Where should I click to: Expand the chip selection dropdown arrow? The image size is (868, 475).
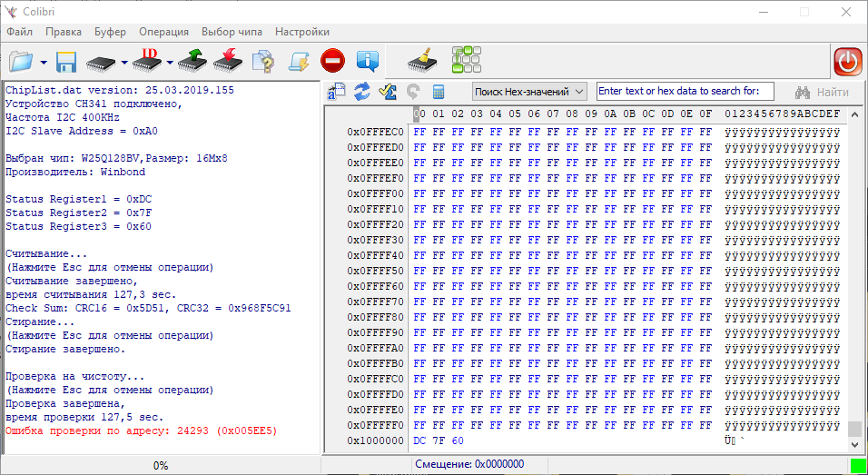click(x=124, y=62)
